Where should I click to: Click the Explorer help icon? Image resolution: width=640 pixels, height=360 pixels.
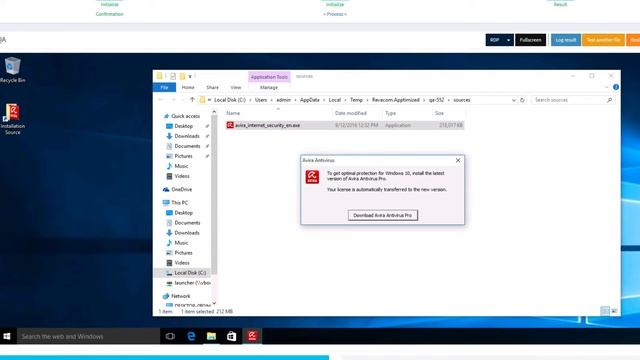pyautogui.click(x=616, y=87)
